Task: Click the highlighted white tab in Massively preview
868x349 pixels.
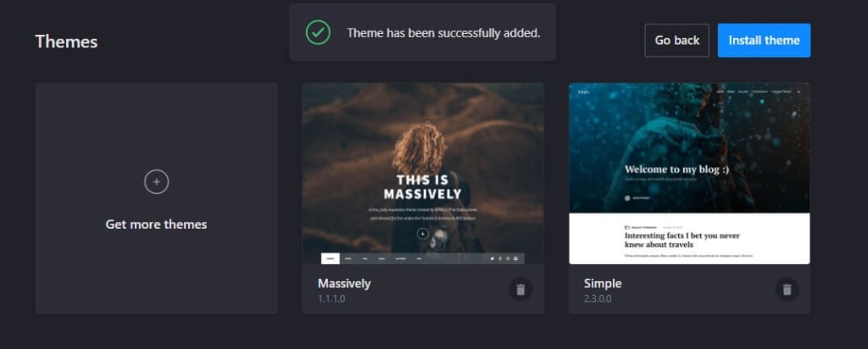Action: click(331, 259)
